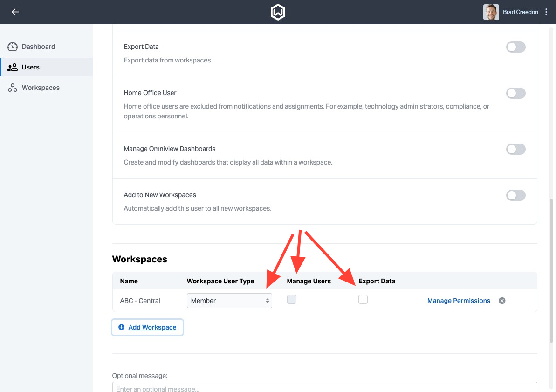
Task: Click the app logo in the top bar
Action: [278, 12]
